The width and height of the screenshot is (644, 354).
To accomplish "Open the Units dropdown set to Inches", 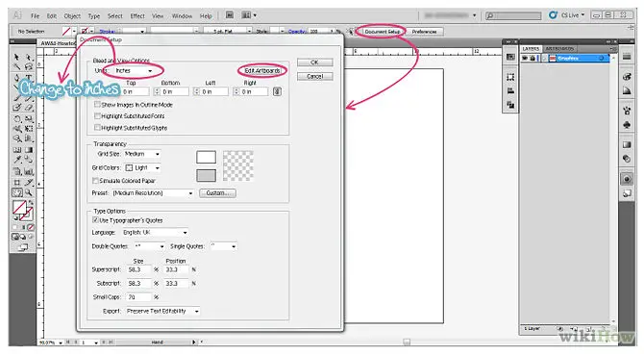I will point(134,71).
